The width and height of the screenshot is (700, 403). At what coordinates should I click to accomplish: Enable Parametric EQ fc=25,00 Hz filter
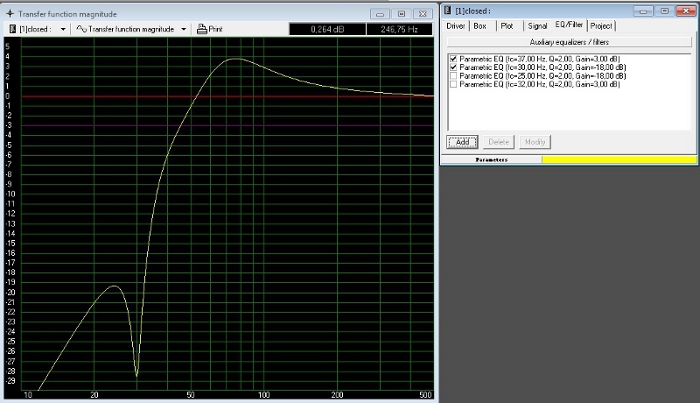click(x=455, y=76)
